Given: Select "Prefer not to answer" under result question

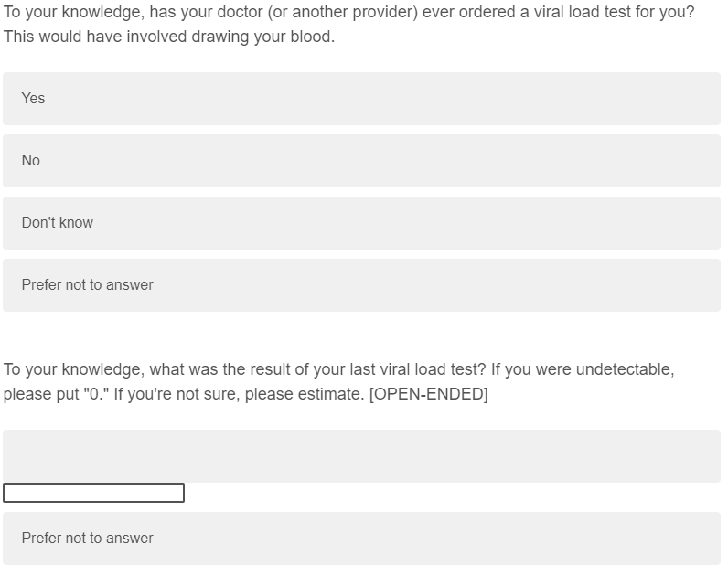Looking at the screenshot, I should coord(361,539).
